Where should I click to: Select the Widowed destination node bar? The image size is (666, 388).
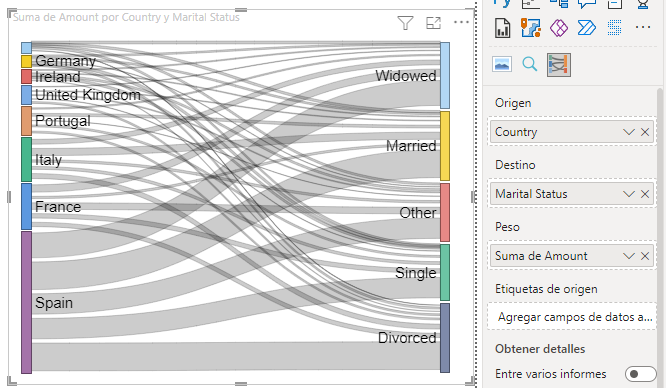(x=445, y=76)
